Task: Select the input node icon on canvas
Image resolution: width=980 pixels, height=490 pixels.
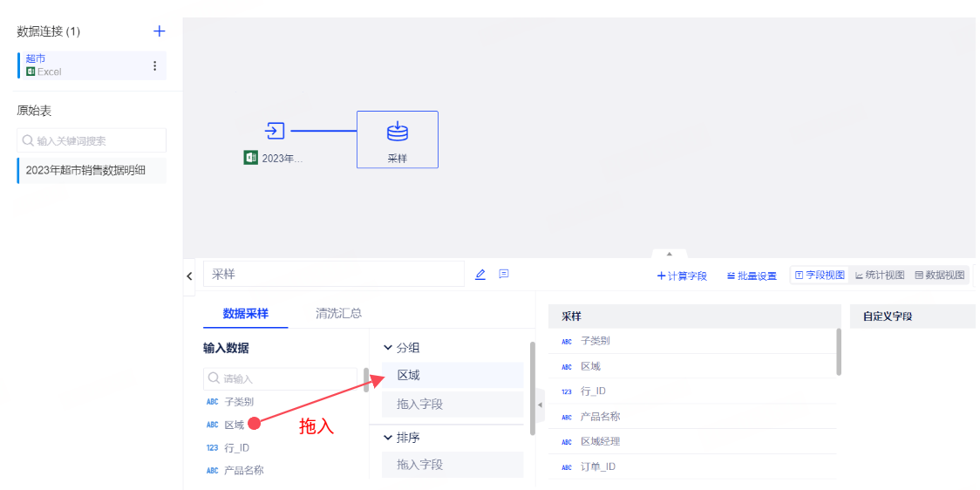Action: tap(275, 132)
